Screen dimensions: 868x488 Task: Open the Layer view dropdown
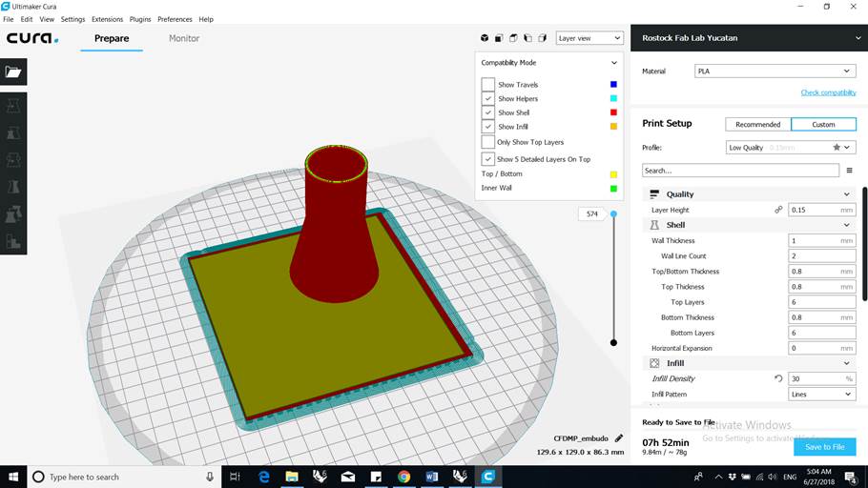(x=589, y=38)
